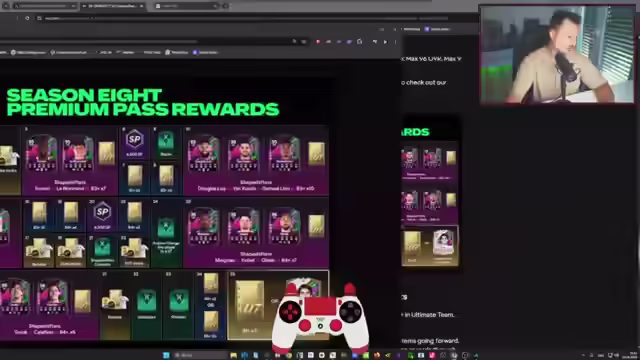Select the green evolution reward beside first SP tile
Screen dimensions: 640x360
(166, 141)
